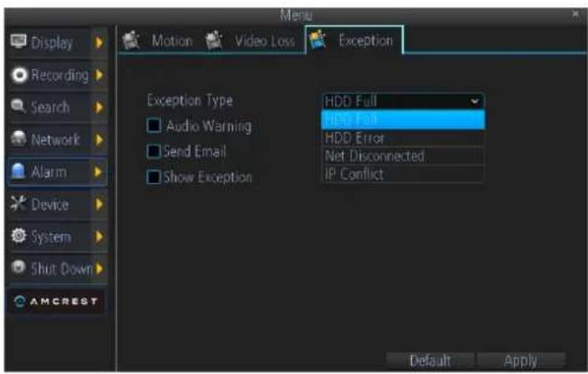Open Network settings menu
Image resolution: width=588 pixels, height=374 pixels.
(x=58, y=139)
